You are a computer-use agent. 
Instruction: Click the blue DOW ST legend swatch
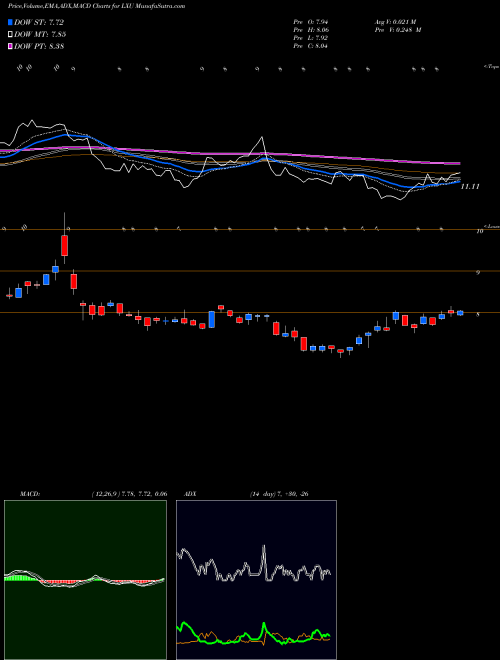coord(11,22)
